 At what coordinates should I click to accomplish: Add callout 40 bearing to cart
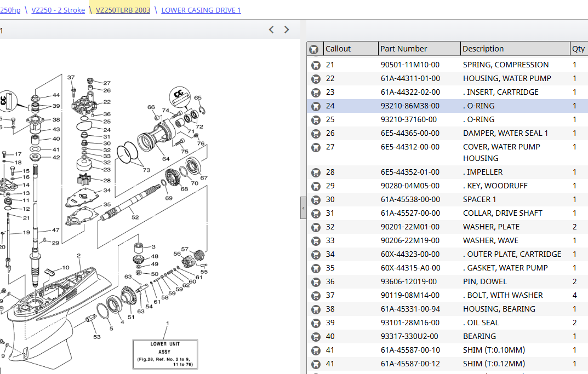pos(316,337)
